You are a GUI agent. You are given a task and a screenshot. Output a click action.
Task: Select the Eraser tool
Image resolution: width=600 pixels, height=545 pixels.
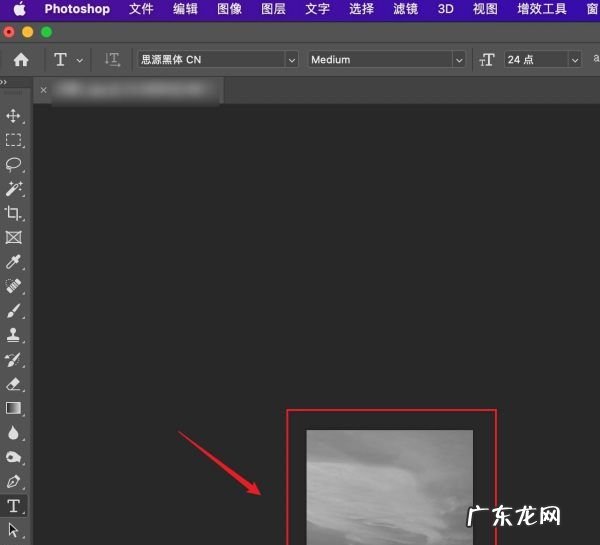pyautogui.click(x=13, y=384)
